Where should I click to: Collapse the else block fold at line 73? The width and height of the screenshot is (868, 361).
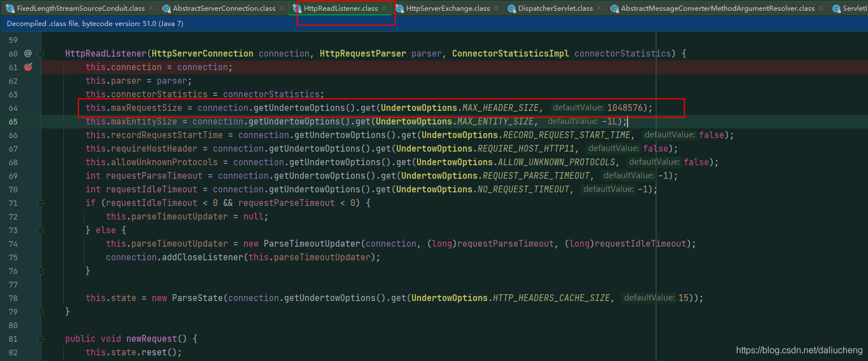[41, 230]
